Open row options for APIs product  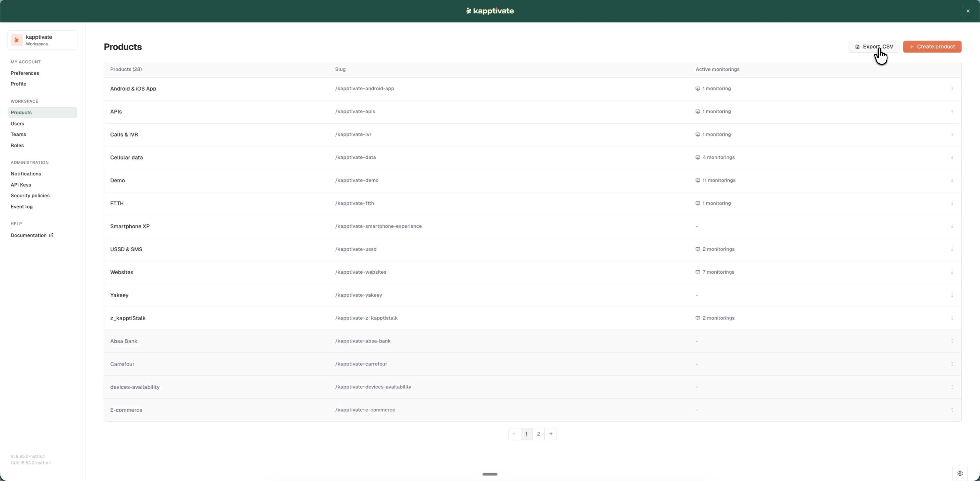952,111
